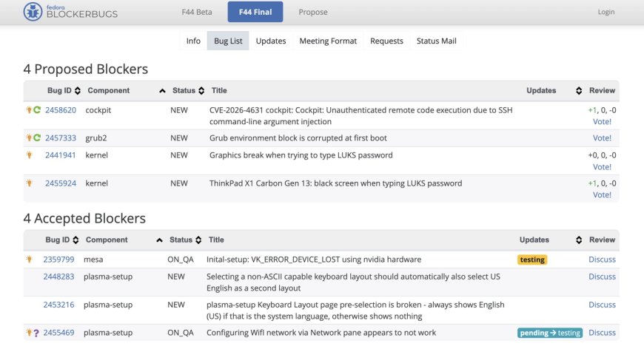Click the lightbulb icon beside mesa bug 2359799

[29, 260]
